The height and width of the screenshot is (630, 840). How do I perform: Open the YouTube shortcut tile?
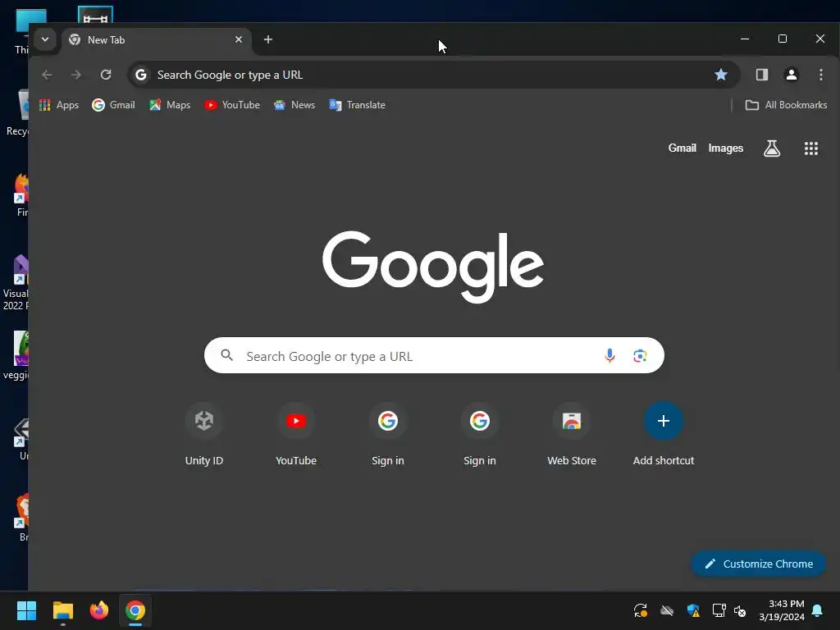click(296, 434)
